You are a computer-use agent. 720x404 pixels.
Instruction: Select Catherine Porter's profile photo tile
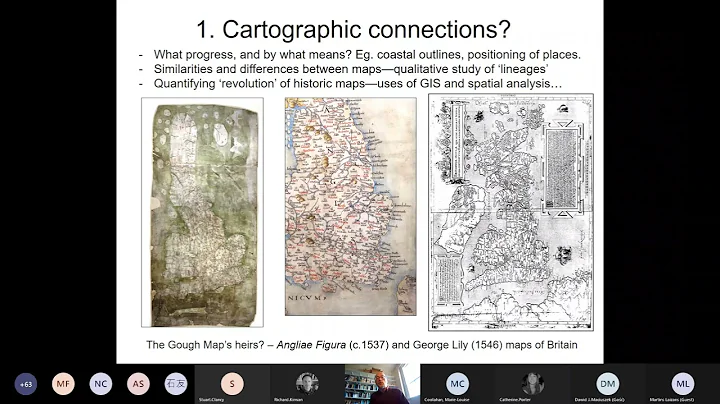(x=533, y=384)
